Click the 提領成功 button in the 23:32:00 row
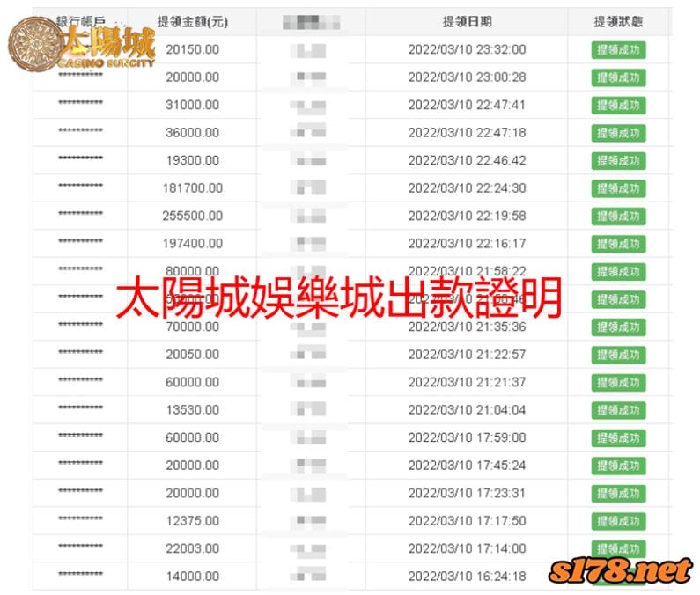The width and height of the screenshot is (700, 595). [x=618, y=50]
